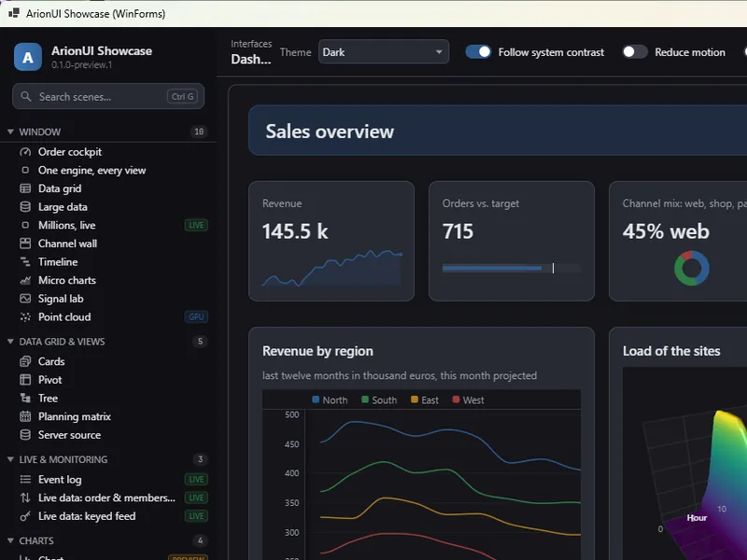Open the Theme dropdown set to Dark
Screen dimensions: 747x560
click(x=384, y=52)
